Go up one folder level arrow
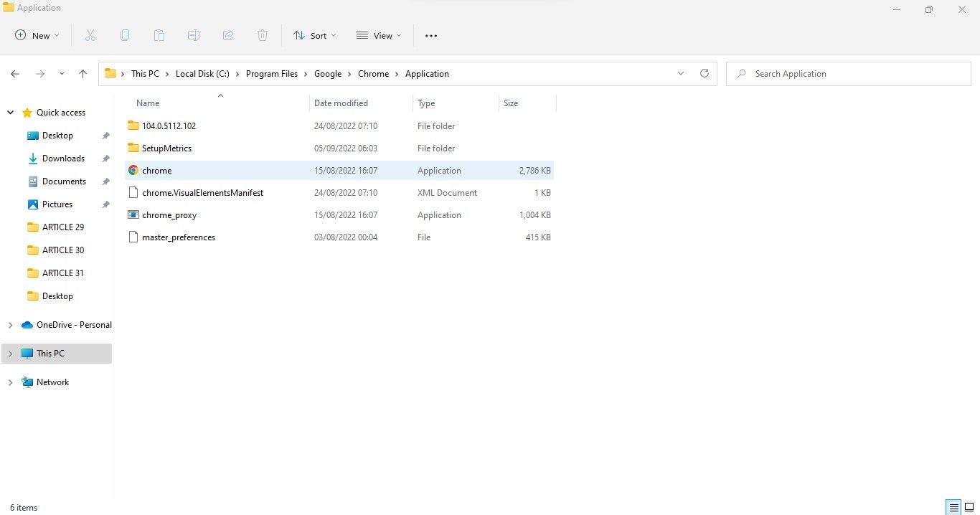The height and width of the screenshot is (515, 980). 83,74
